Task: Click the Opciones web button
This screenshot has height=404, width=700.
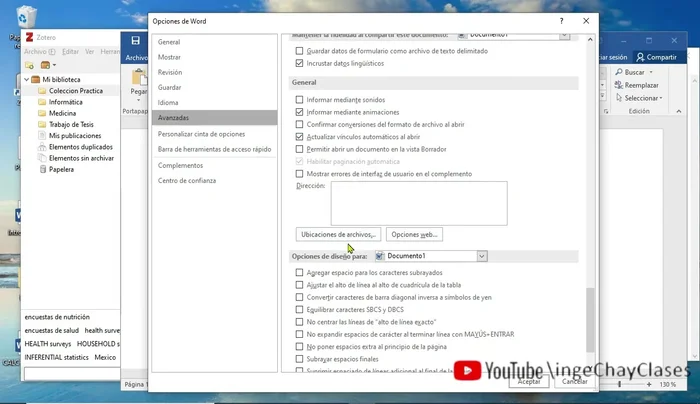Action: click(414, 234)
